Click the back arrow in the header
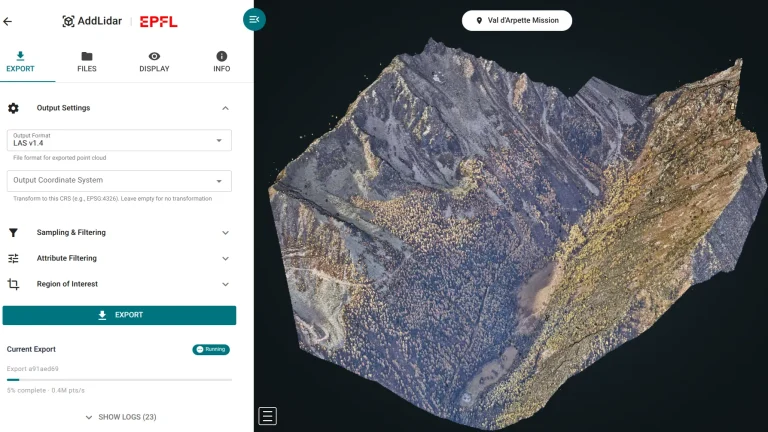Viewport: 768px width, 432px height. [x=8, y=21]
